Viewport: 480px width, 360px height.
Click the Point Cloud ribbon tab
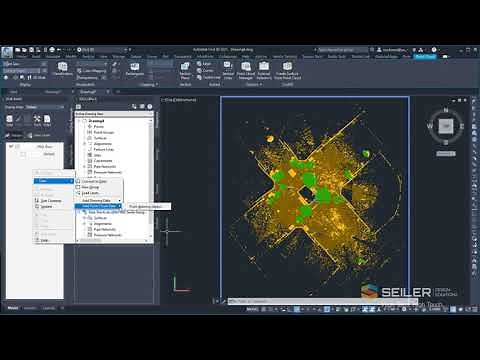tap(425, 57)
